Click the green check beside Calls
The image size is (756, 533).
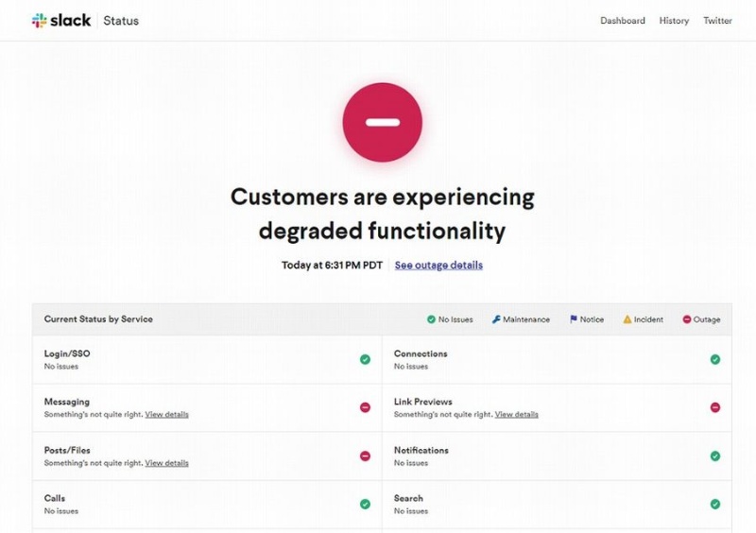click(x=365, y=504)
